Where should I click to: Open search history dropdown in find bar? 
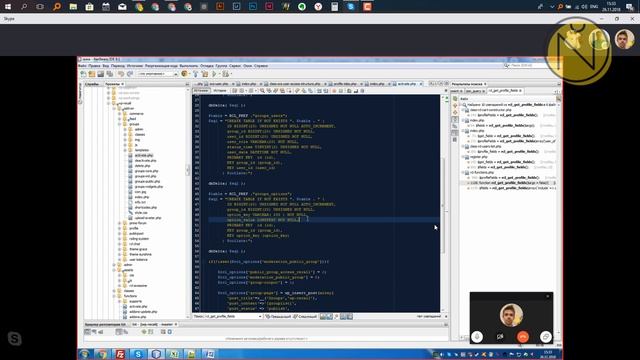pos(260,316)
